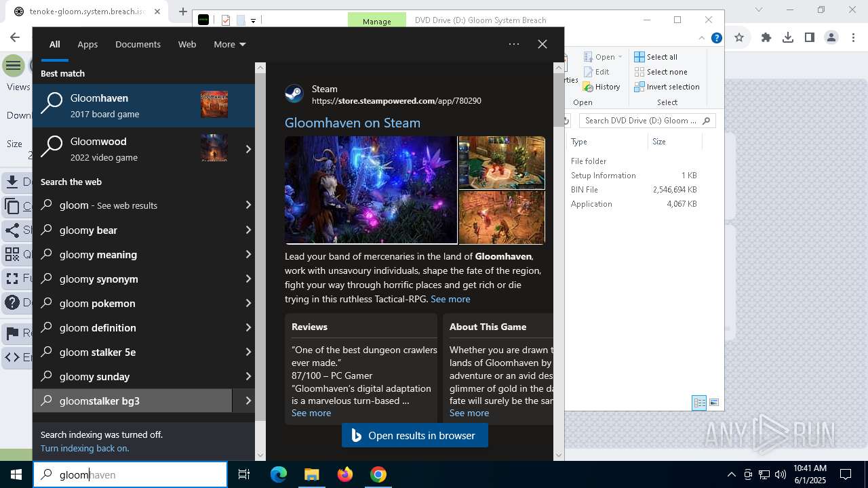The height and width of the screenshot is (488, 868).
Task: Click the Windows search input box
Action: tap(130, 474)
